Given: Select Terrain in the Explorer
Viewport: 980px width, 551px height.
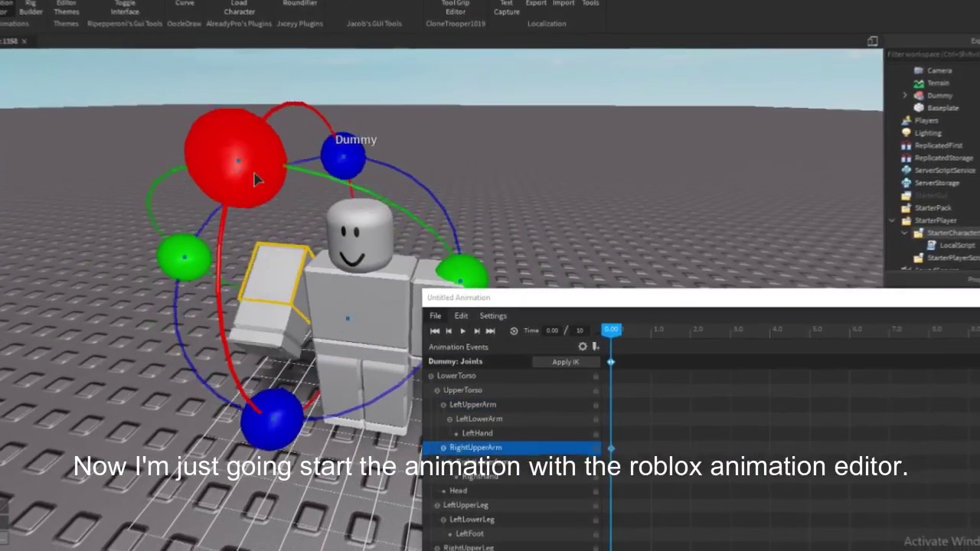Looking at the screenshot, I should tap(938, 83).
